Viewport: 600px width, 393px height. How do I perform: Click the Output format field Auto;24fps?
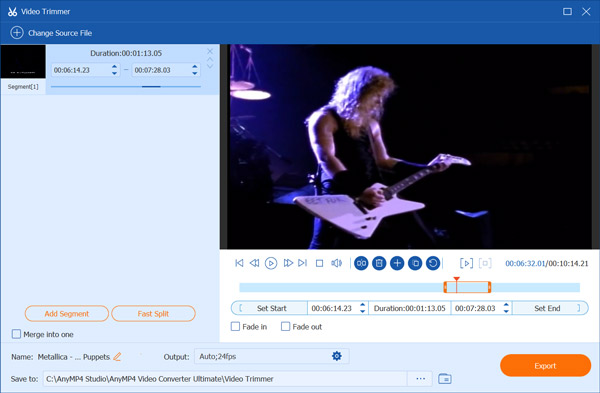(x=272, y=356)
